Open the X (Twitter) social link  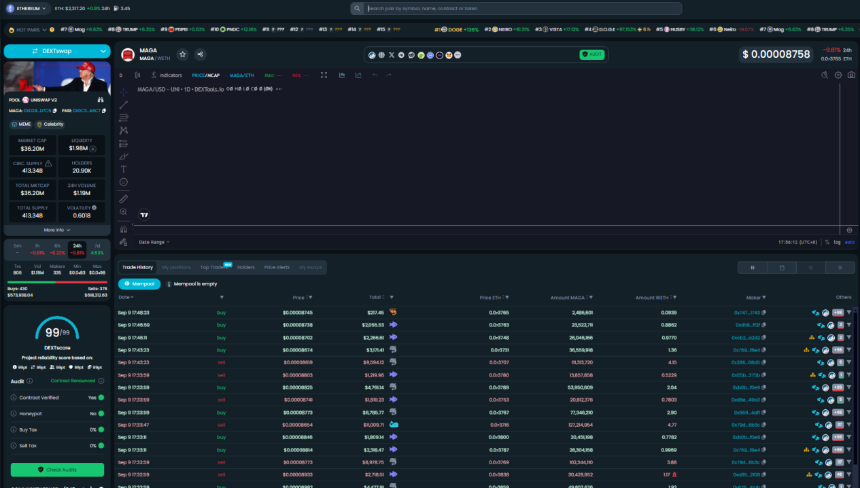point(392,55)
